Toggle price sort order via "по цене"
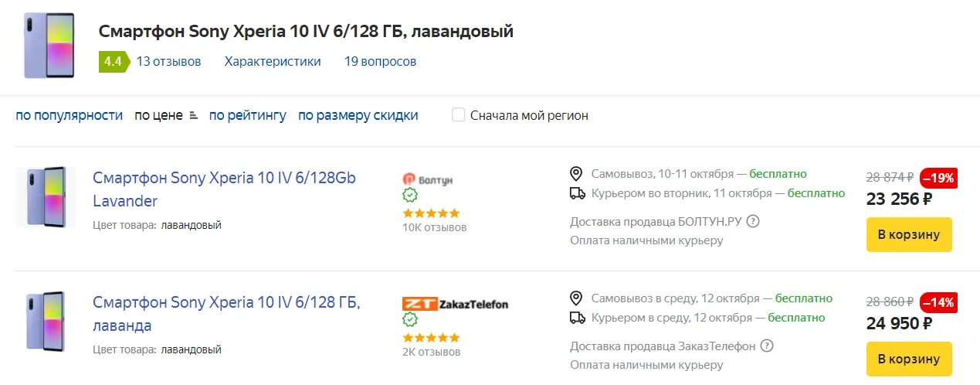The height and width of the screenshot is (385, 980). tap(166, 115)
